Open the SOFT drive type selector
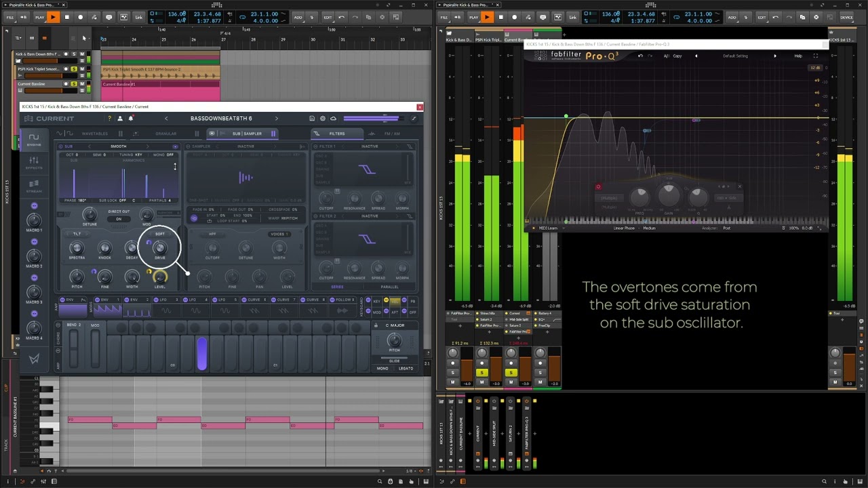The height and width of the screenshot is (488, 868). tap(160, 235)
